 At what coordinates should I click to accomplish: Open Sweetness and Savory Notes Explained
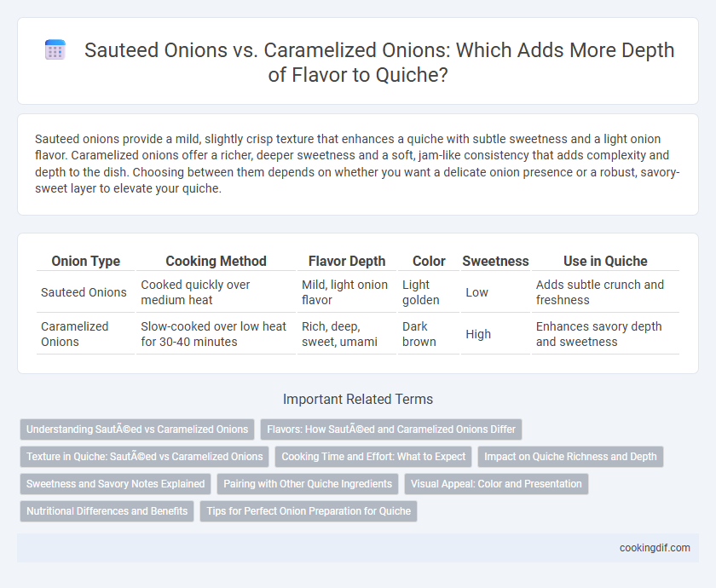(116, 484)
